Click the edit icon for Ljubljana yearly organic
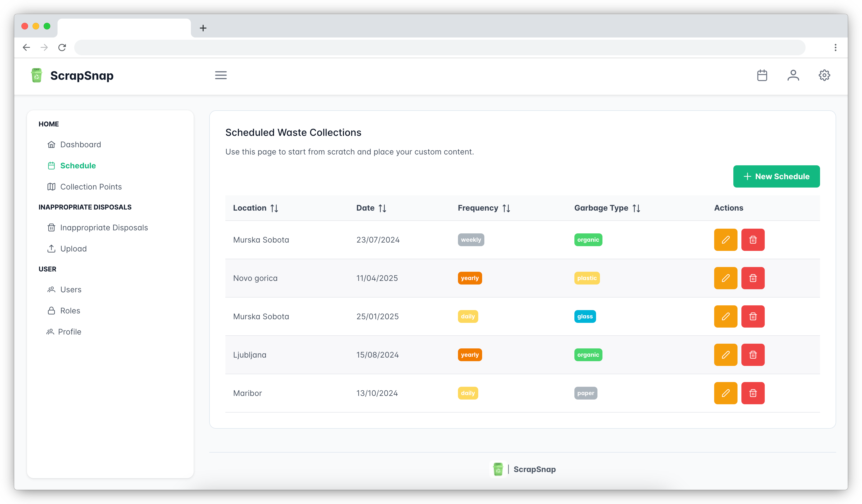Image resolution: width=862 pixels, height=504 pixels. [x=726, y=355]
